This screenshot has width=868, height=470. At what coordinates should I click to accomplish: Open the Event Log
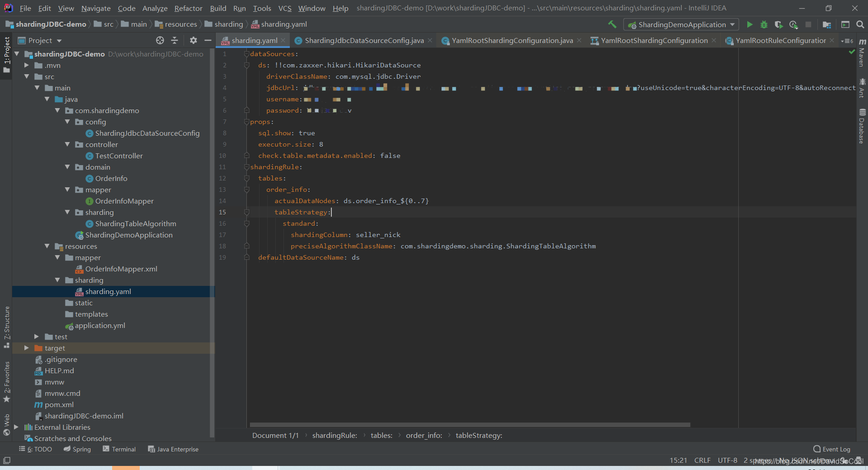[832, 449]
